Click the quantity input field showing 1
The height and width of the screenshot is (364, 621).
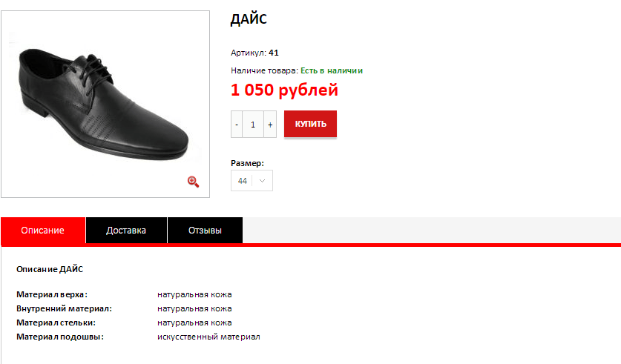[253, 125]
